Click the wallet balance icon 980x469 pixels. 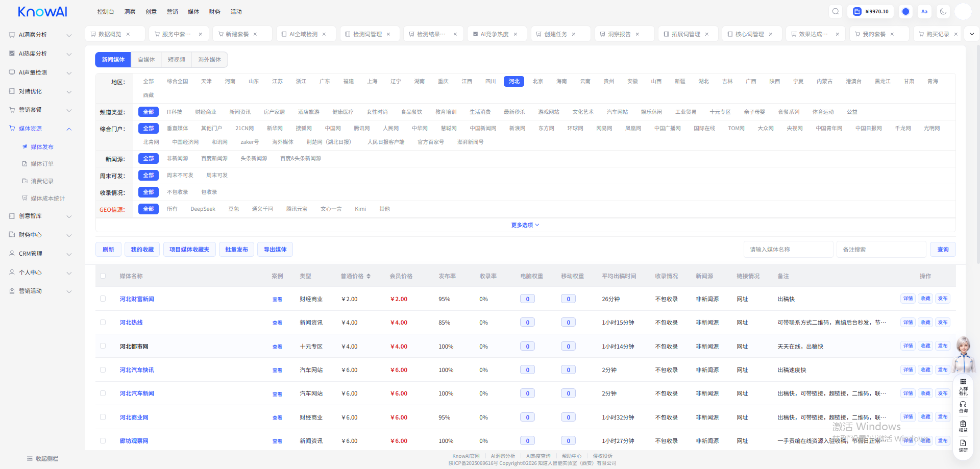857,11
